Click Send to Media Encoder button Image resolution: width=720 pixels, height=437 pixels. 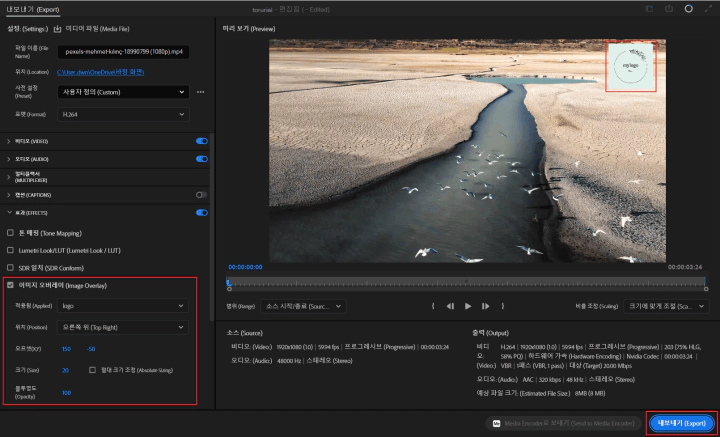pyautogui.click(x=565, y=423)
